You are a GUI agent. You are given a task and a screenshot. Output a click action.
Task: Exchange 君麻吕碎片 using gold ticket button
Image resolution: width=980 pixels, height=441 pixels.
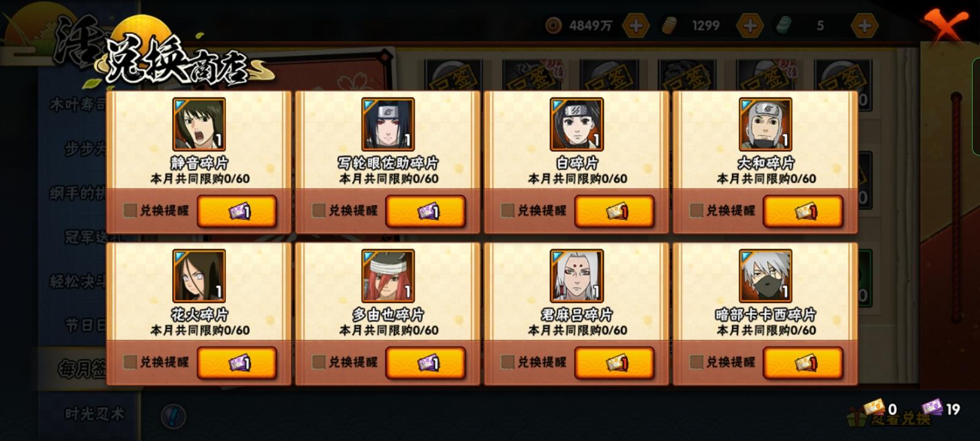click(614, 363)
